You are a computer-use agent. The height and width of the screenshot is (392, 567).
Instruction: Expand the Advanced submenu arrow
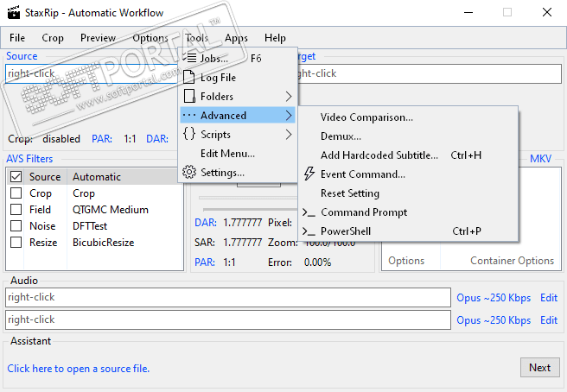click(288, 115)
